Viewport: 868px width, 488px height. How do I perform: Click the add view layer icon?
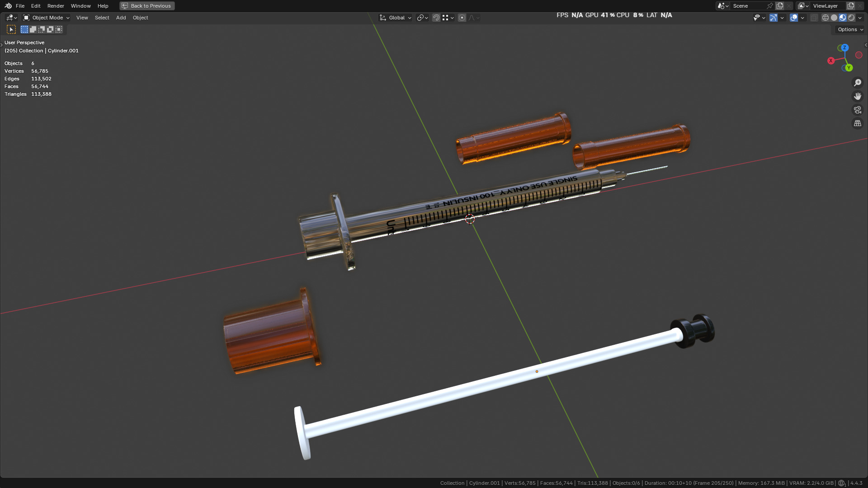[851, 6]
